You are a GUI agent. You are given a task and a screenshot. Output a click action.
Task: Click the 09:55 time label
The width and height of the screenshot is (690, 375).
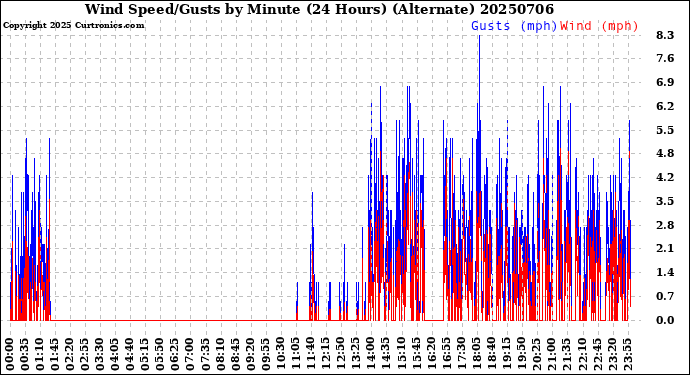click(x=266, y=354)
